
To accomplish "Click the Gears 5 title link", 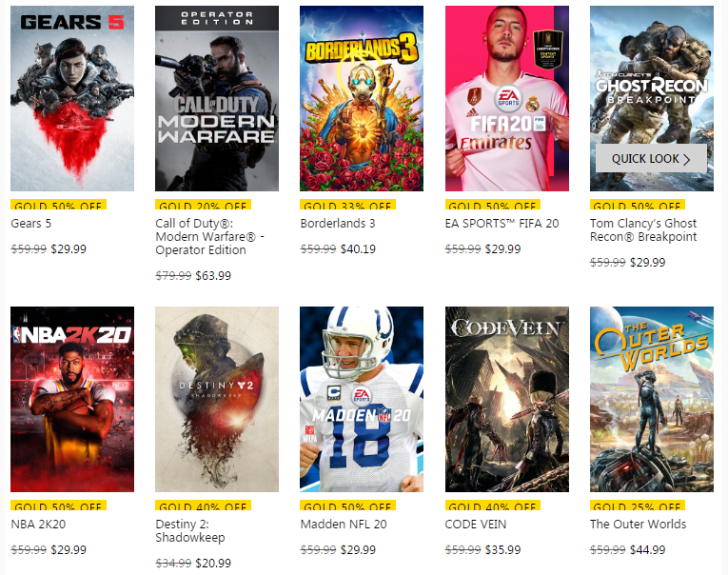I will point(31,224).
